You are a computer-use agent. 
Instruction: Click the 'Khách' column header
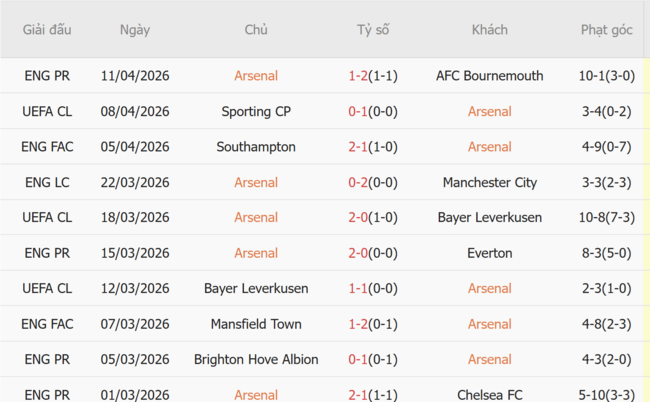(x=489, y=30)
